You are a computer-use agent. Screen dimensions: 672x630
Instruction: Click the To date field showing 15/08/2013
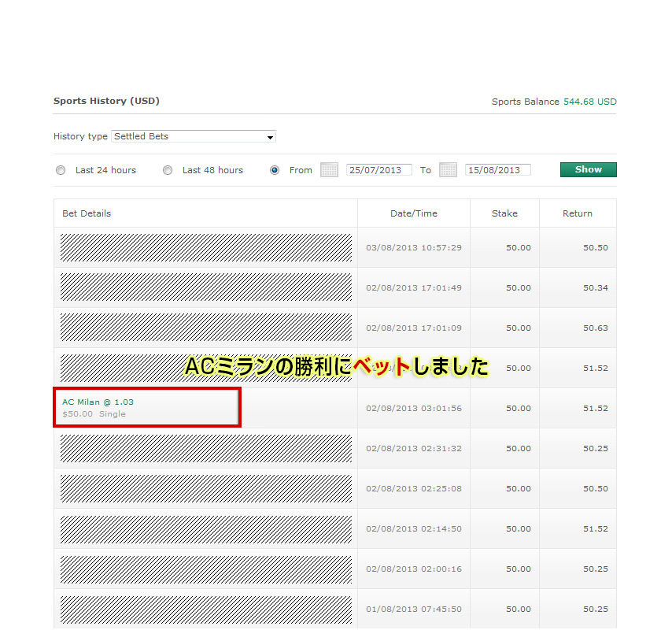click(x=497, y=170)
